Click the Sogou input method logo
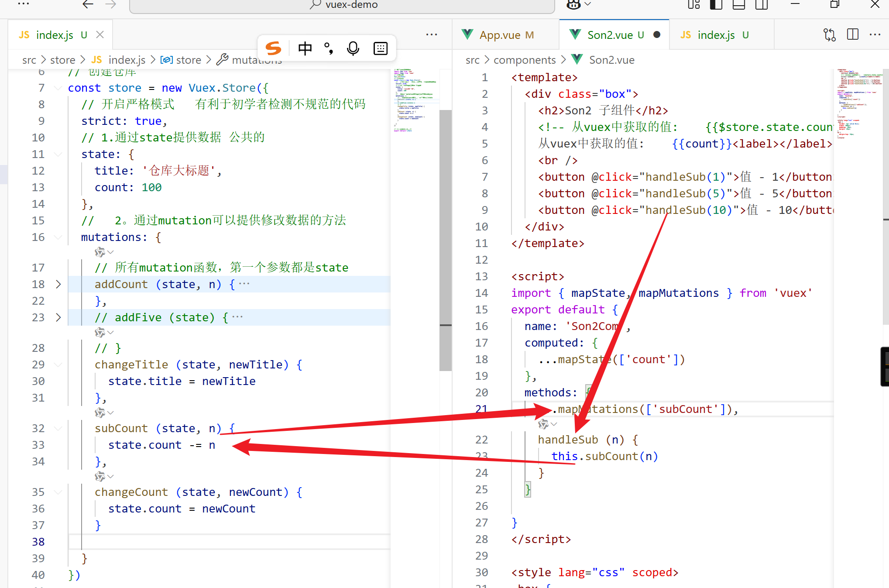889x588 pixels. 274,48
